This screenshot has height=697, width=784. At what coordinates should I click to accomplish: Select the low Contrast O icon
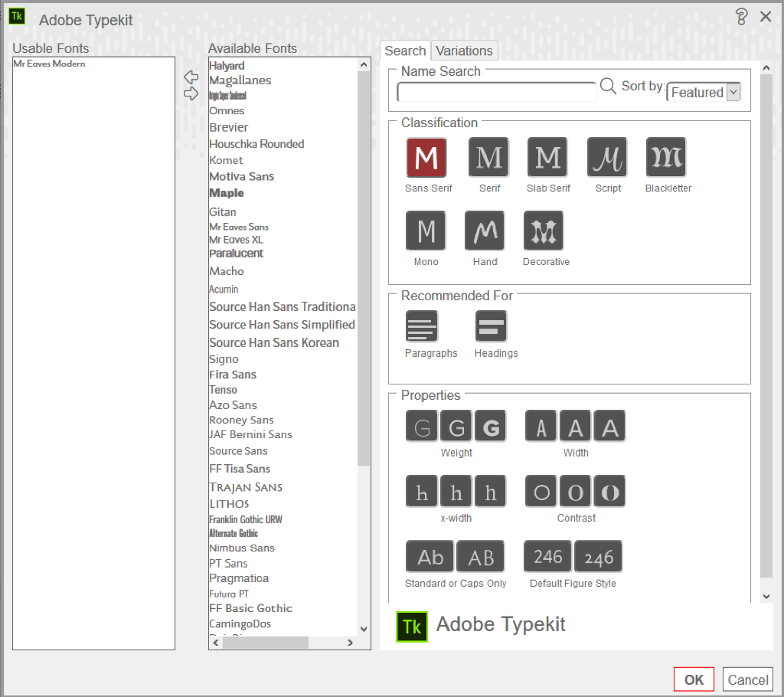pos(541,491)
